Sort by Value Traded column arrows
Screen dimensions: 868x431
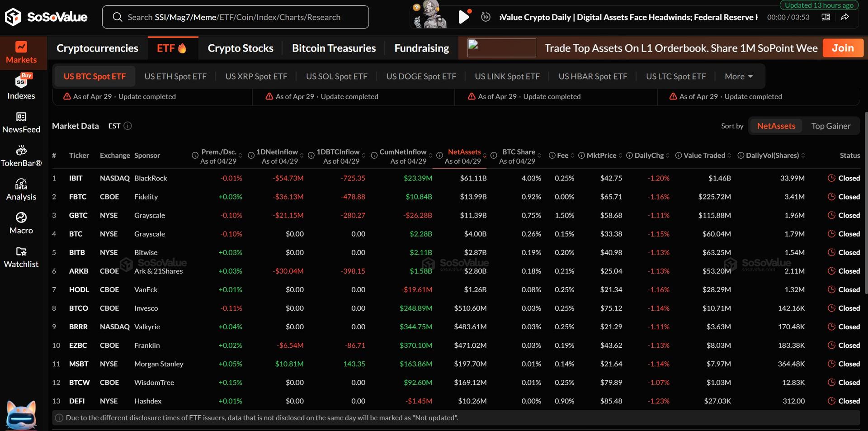[729, 156]
